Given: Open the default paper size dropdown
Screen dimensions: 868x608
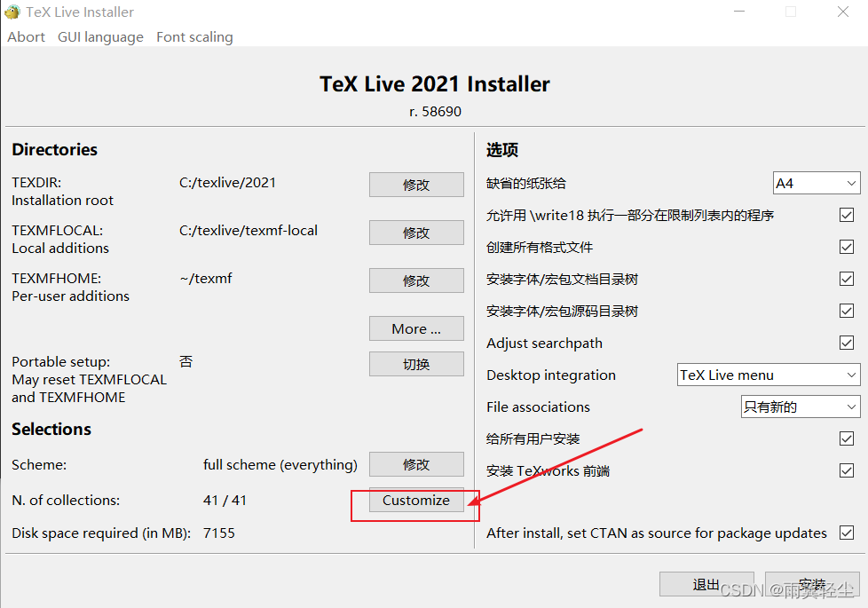Looking at the screenshot, I should [817, 183].
